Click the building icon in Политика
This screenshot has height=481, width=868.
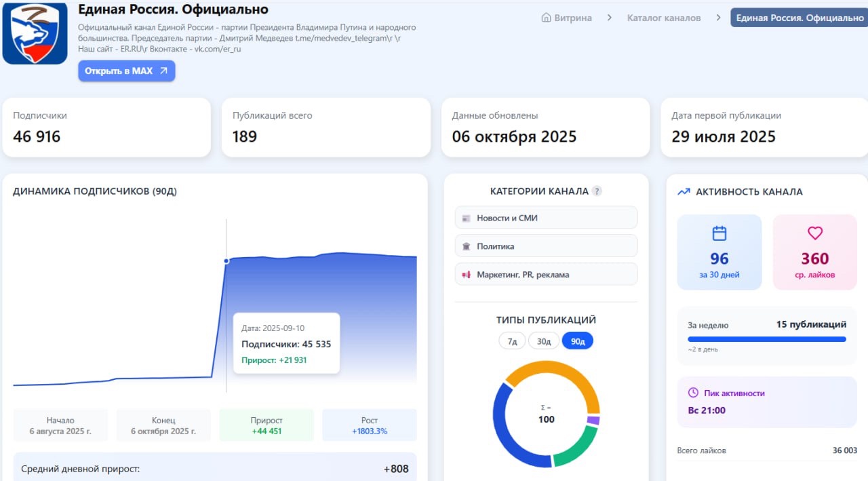coord(466,246)
